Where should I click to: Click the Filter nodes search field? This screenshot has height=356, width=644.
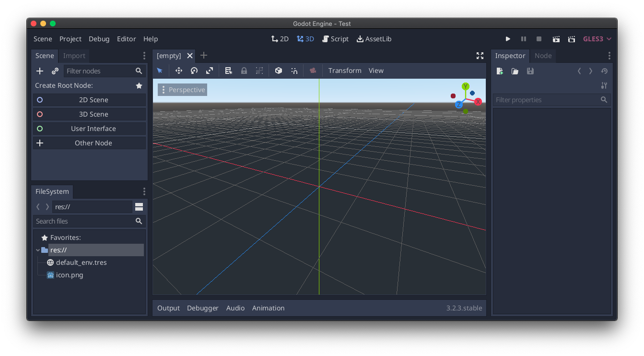(105, 71)
